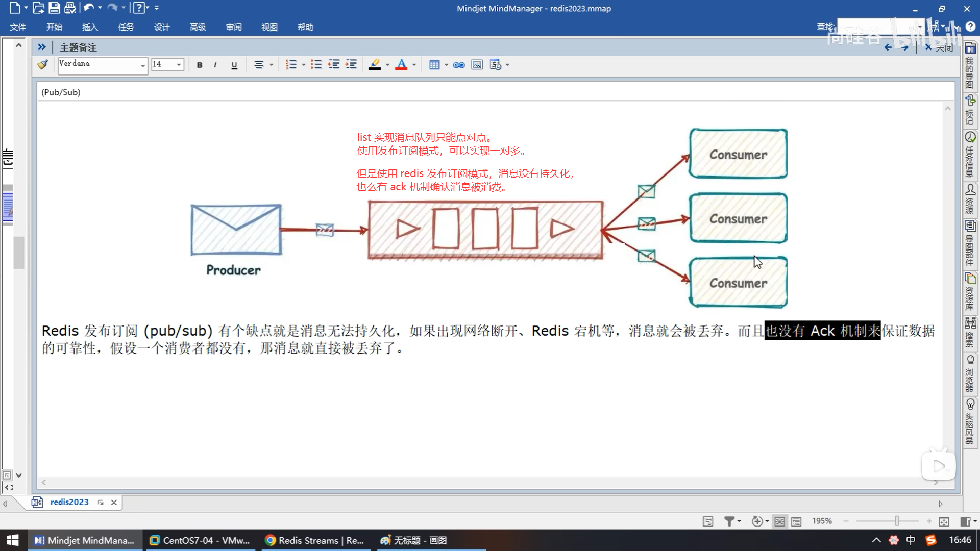
Task: Click the bulleted list icon
Action: point(316,65)
